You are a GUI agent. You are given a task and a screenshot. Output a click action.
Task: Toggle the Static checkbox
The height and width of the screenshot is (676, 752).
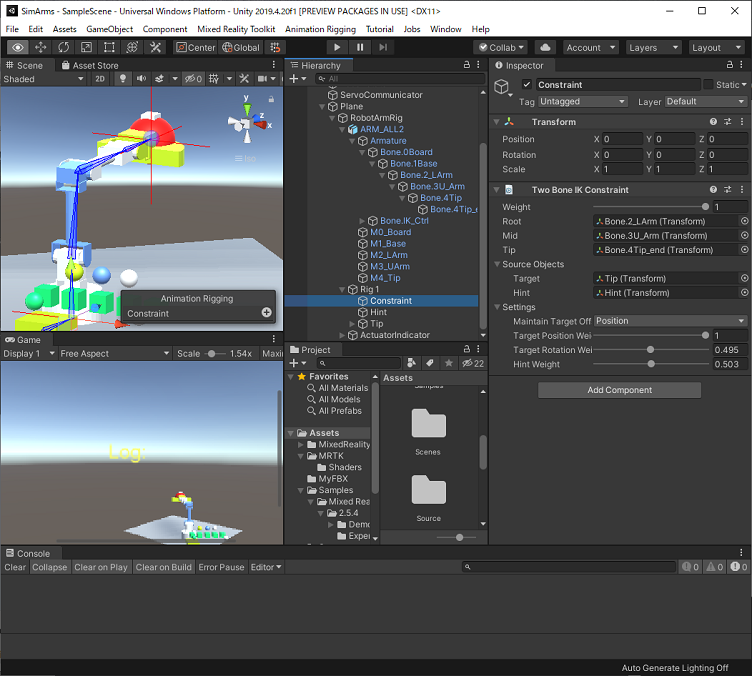click(x=708, y=84)
